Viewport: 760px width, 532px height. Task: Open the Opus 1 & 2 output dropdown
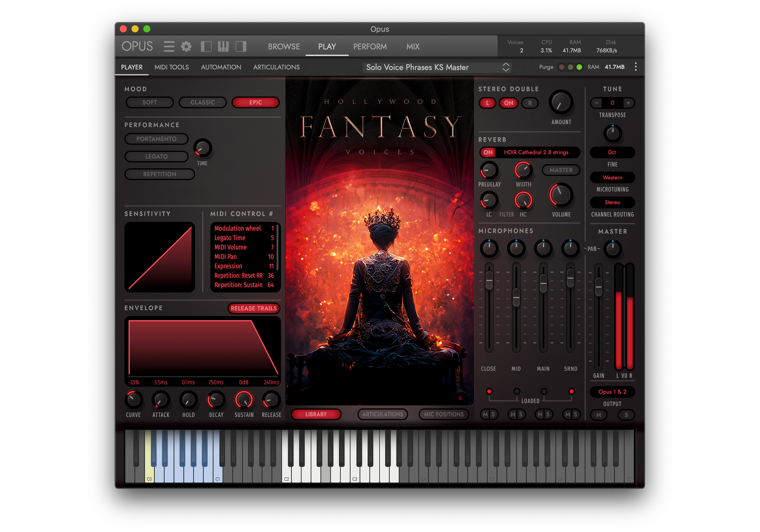[x=612, y=392]
